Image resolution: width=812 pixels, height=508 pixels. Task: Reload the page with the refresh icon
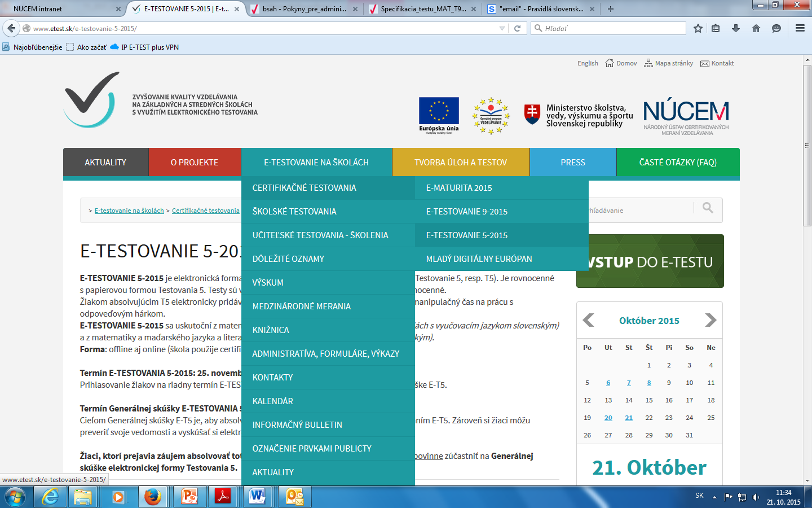pos(517,28)
